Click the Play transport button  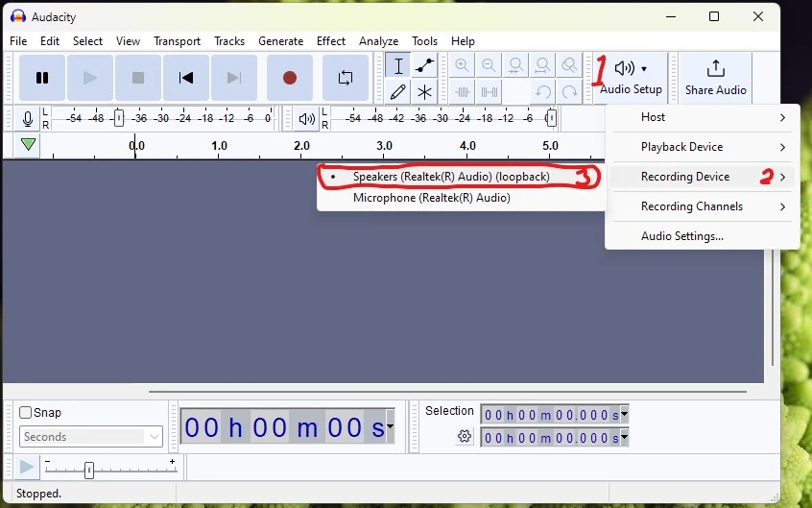[x=90, y=78]
